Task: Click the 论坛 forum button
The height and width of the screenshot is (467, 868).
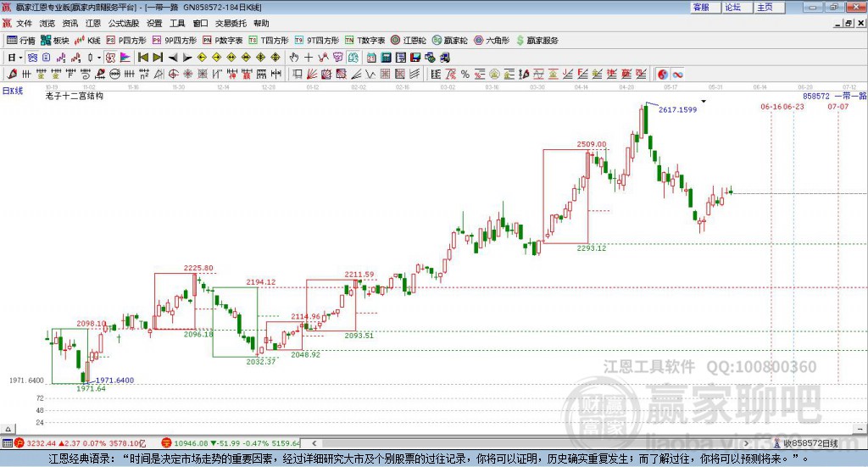Action: (737, 7)
